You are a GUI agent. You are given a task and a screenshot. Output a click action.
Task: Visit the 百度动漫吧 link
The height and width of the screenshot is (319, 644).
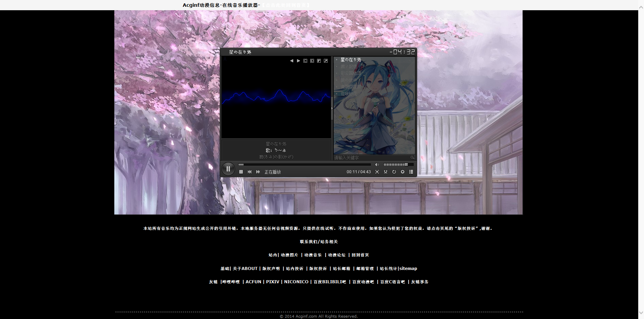(363, 282)
